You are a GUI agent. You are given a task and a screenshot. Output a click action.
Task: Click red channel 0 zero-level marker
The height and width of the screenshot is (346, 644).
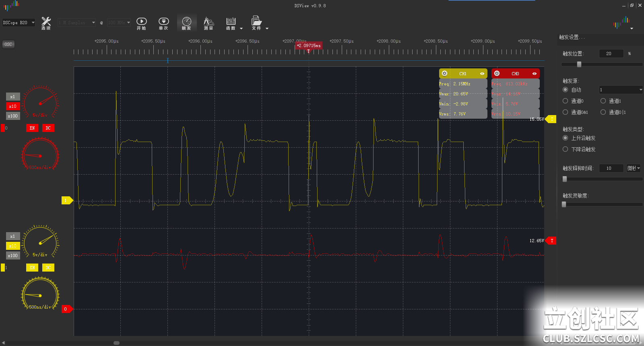tap(67, 309)
